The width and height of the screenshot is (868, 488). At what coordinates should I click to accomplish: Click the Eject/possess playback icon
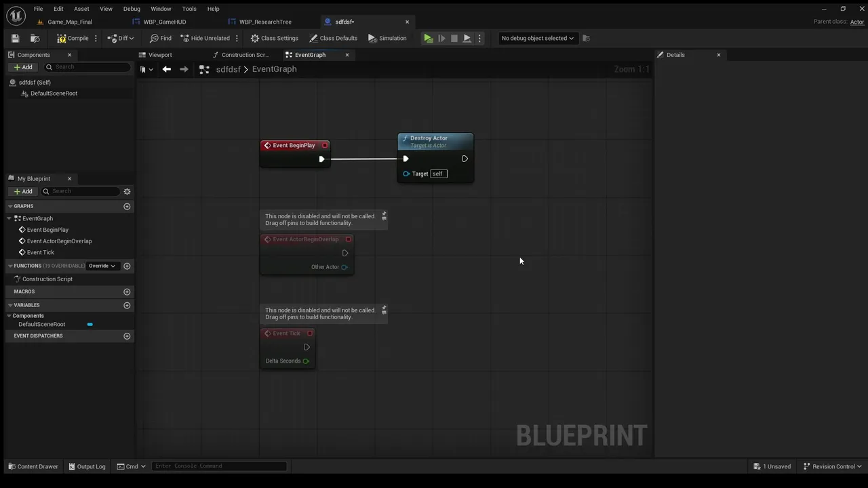click(467, 39)
